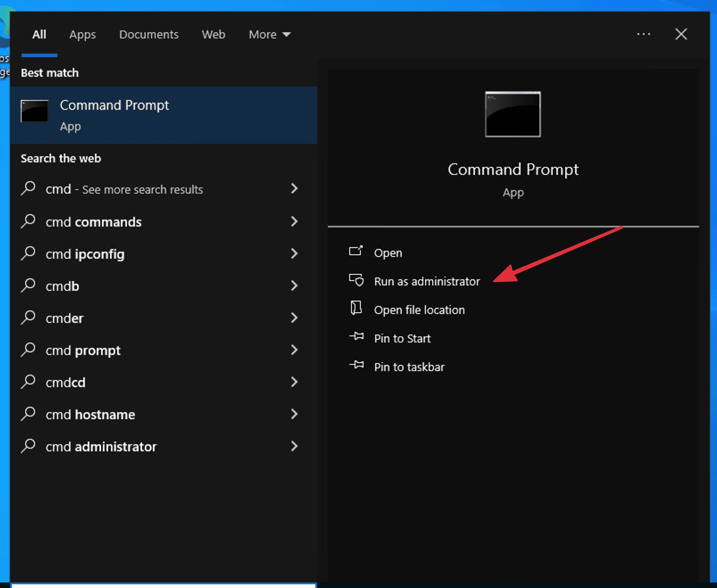Open cmd - See more search results
Image resolution: width=717 pixels, height=588 pixels.
pos(125,189)
